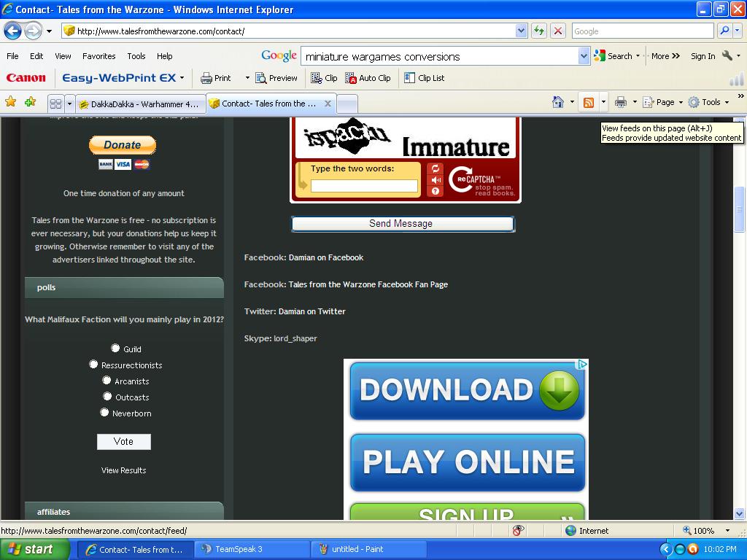Switch to untitled - Paint in taskbar

tap(368, 549)
